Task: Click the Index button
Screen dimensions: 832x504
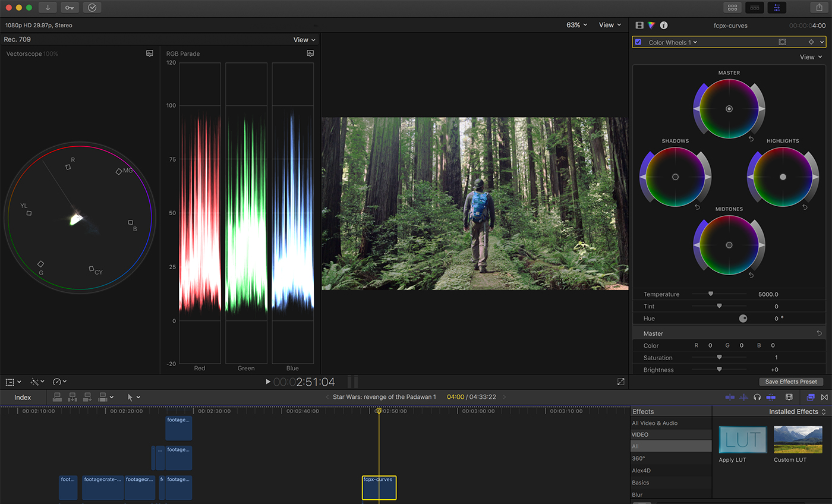Action: [x=23, y=397]
